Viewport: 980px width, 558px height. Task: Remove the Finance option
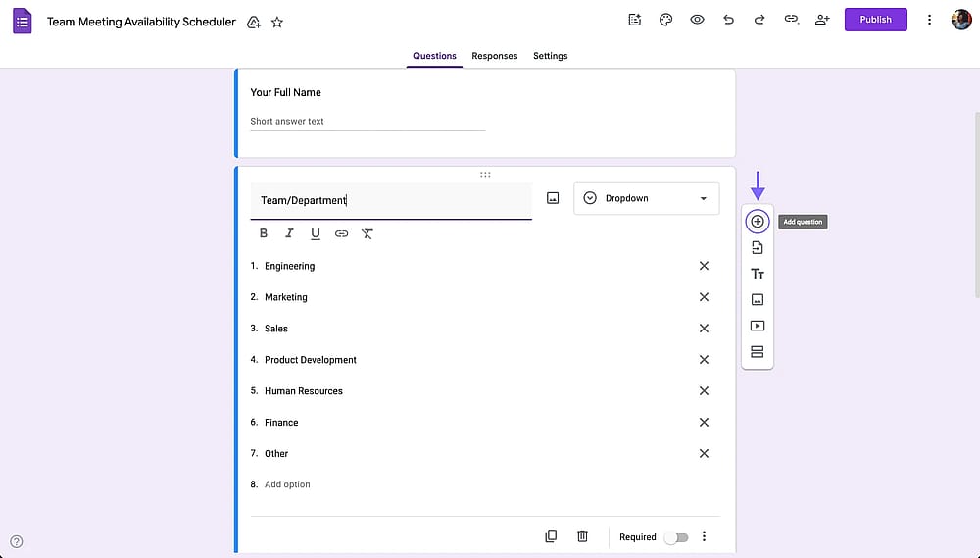[704, 423]
